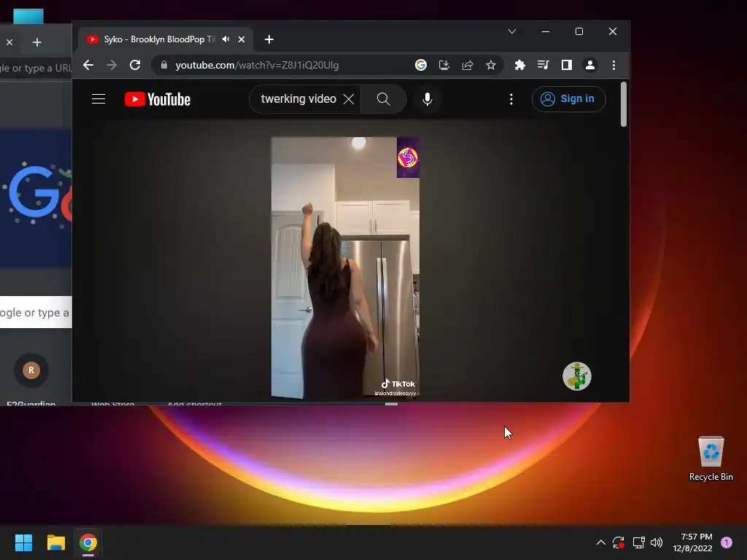
Task: View site information via the padlock icon
Action: (164, 65)
